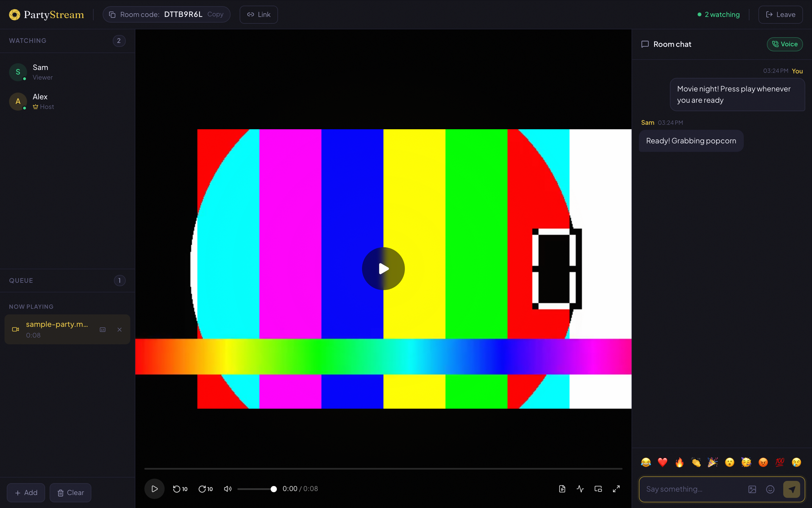
Task: Select sample-party queue item
Action: [67, 329]
